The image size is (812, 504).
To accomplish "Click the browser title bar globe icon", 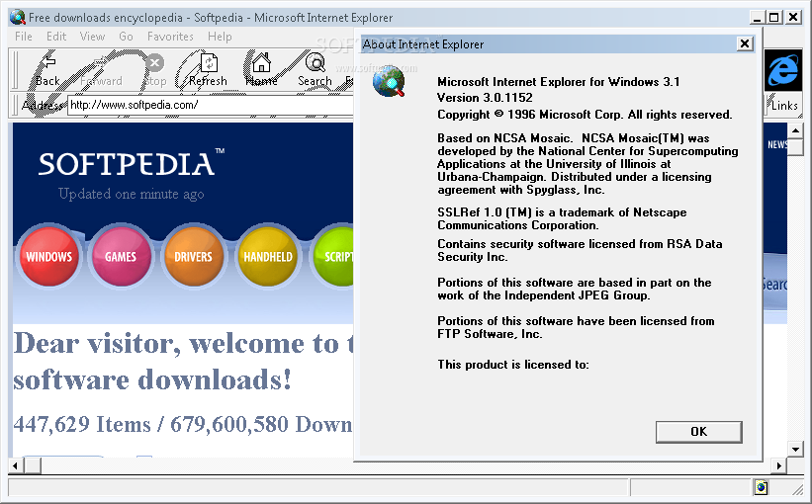I will click(x=18, y=17).
